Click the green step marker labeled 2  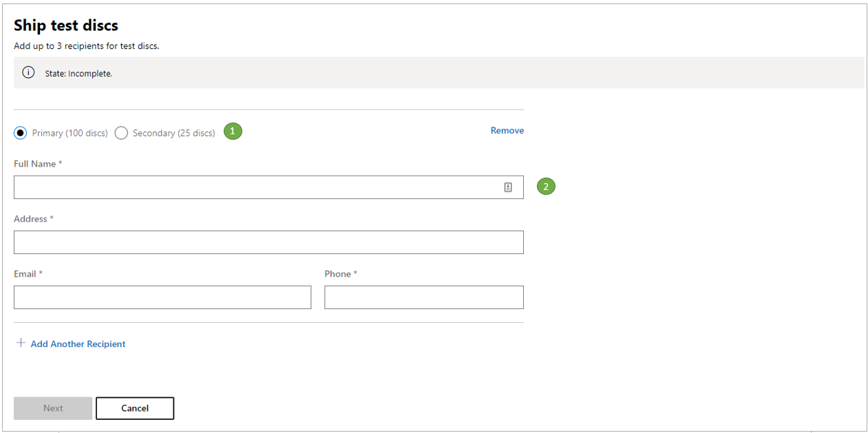[545, 186]
